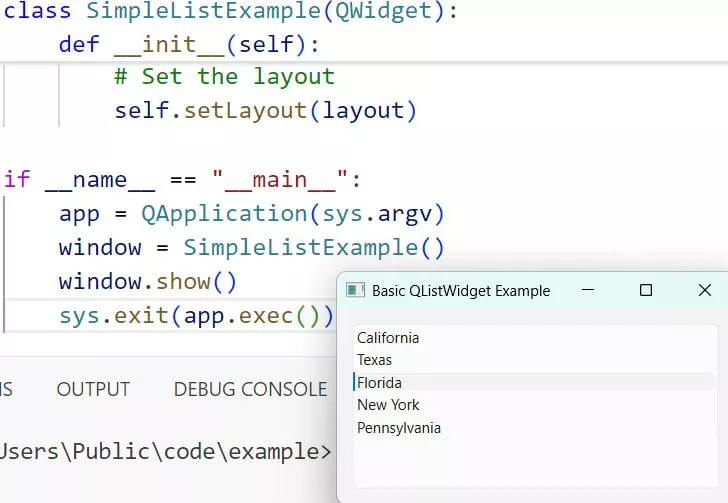
Task: Jump to the sticky class SimpleListExample header
Action: pos(230,12)
